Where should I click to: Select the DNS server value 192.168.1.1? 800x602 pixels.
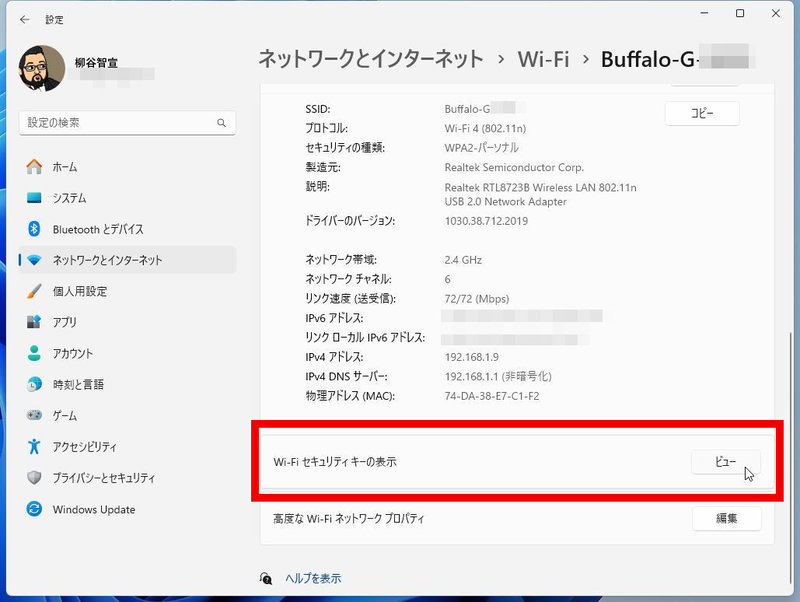pyautogui.click(x=470, y=377)
